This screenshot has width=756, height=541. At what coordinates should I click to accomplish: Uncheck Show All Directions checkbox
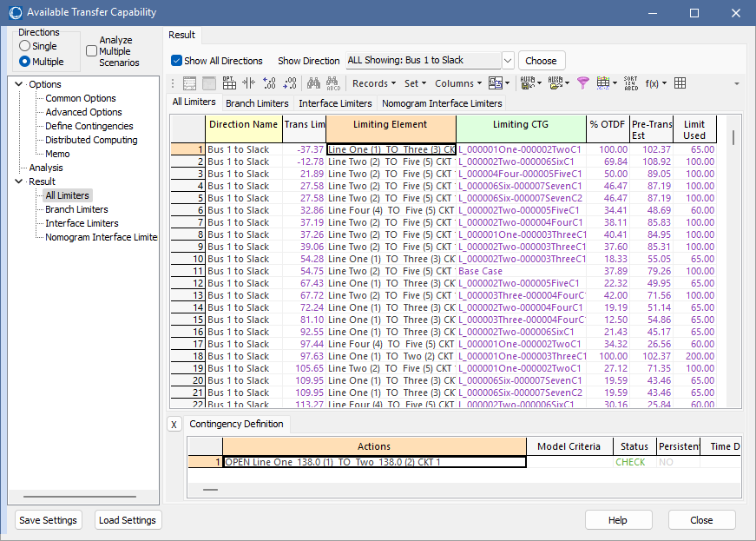pyautogui.click(x=177, y=61)
